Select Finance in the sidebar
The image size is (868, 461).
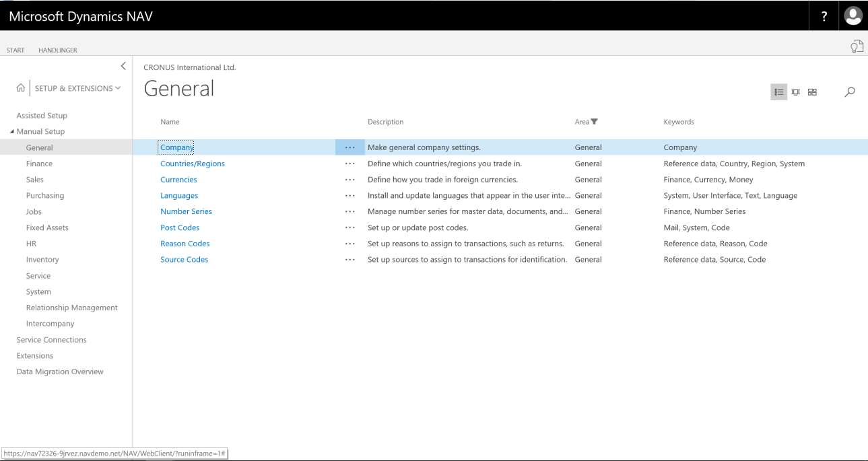39,164
